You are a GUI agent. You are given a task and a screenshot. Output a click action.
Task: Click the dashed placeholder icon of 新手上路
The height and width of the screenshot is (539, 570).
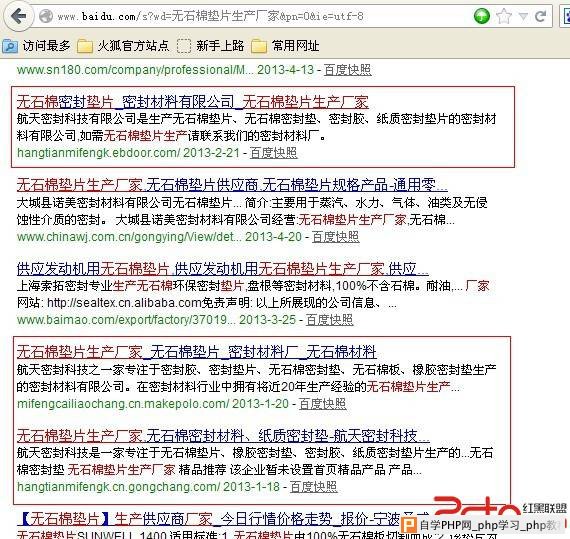[184, 47]
